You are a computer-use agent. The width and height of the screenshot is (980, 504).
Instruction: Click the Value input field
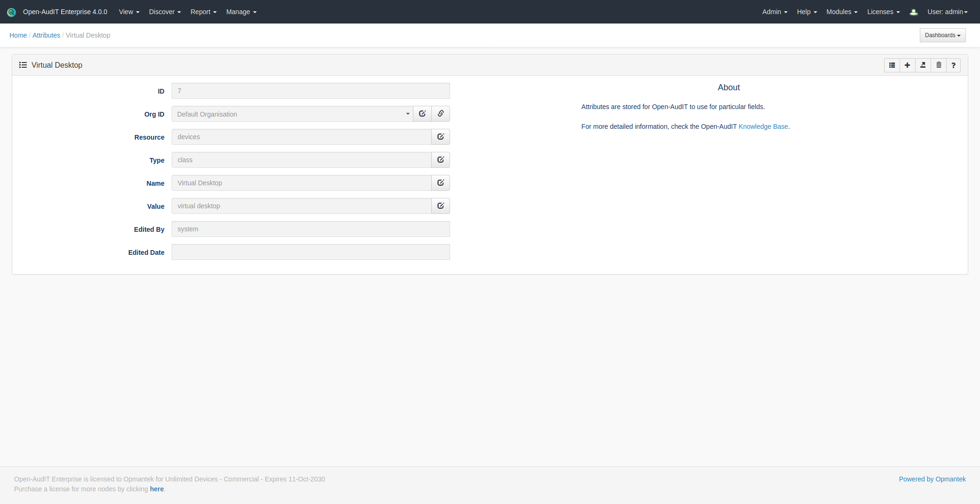[301, 206]
